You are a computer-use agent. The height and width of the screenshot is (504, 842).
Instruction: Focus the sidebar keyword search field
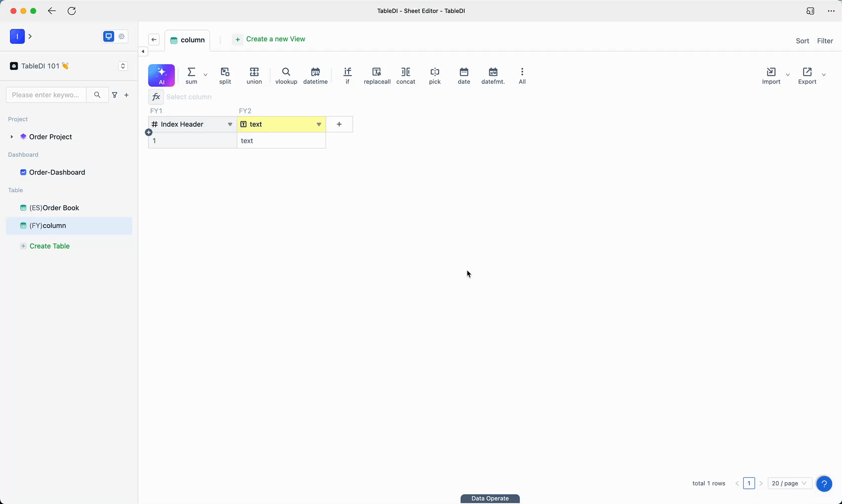[x=46, y=95]
